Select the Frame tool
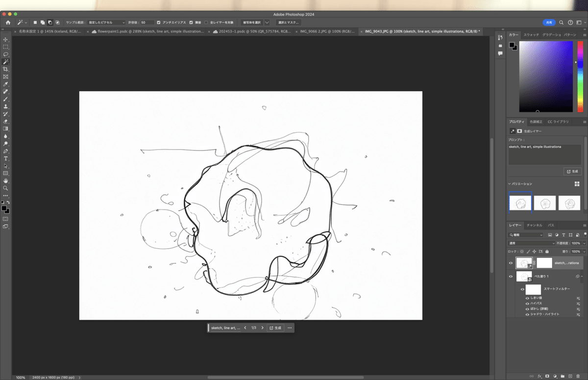 pos(6,77)
